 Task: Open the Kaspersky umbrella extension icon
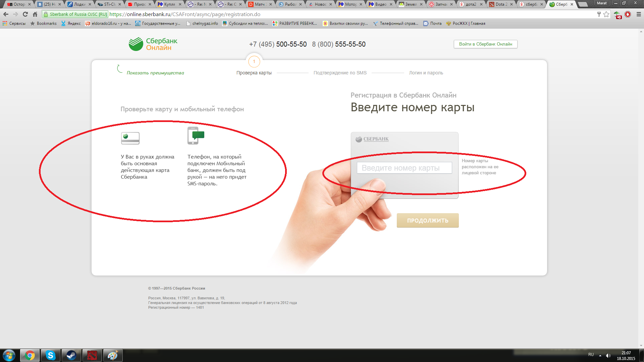pyautogui.click(x=618, y=15)
